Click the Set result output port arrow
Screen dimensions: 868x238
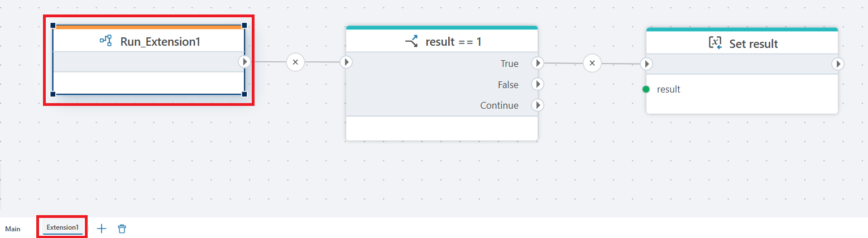pyautogui.click(x=837, y=64)
